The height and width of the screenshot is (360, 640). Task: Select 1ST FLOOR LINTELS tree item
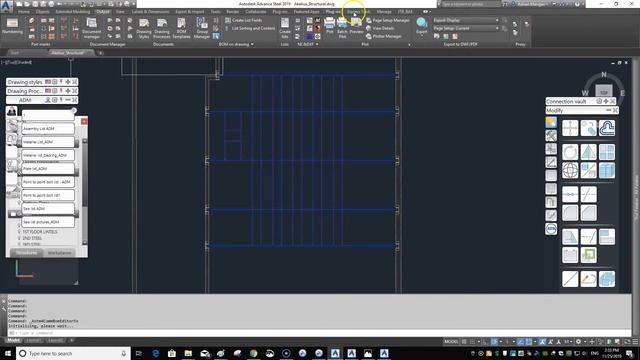click(x=40, y=232)
